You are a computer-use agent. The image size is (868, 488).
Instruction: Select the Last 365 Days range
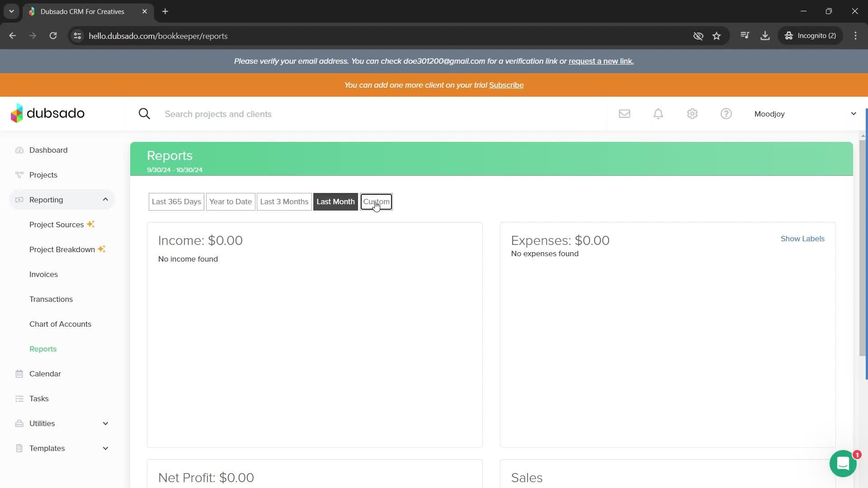[176, 202]
